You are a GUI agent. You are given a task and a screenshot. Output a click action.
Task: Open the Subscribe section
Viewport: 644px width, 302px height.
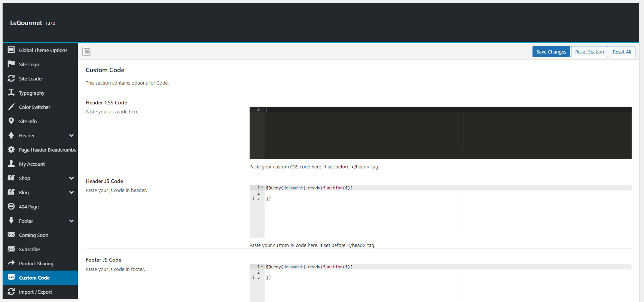pos(40,249)
